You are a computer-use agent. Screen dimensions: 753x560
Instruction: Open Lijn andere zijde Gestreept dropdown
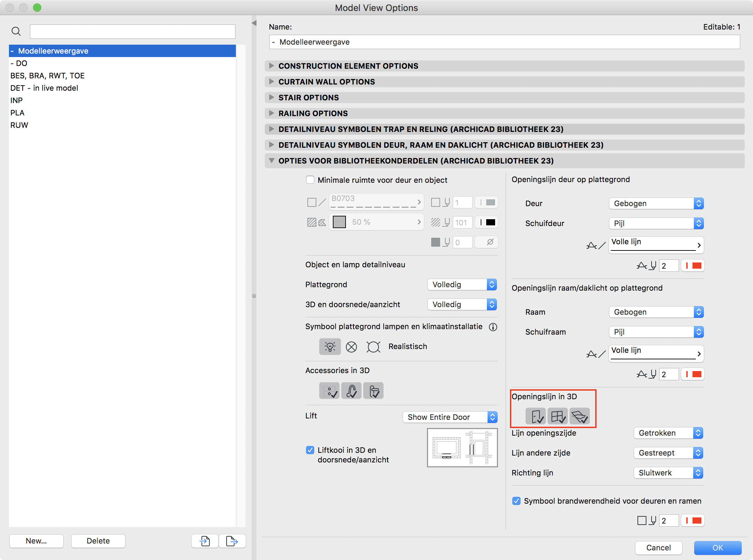pos(668,453)
